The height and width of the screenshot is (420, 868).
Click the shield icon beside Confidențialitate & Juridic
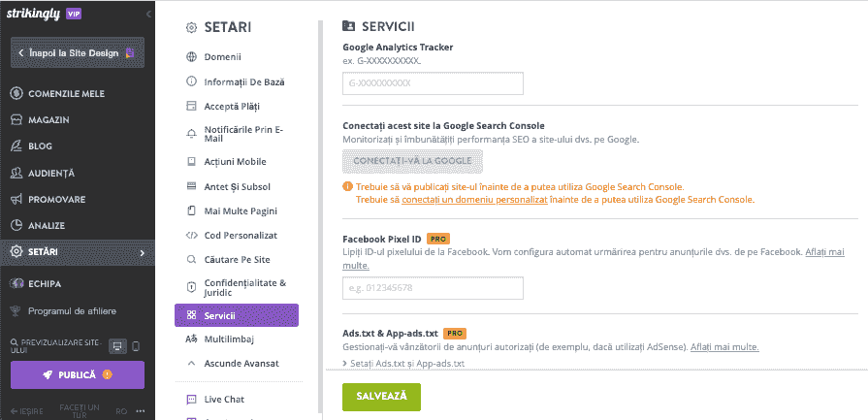pyautogui.click(x=191, y=287)
